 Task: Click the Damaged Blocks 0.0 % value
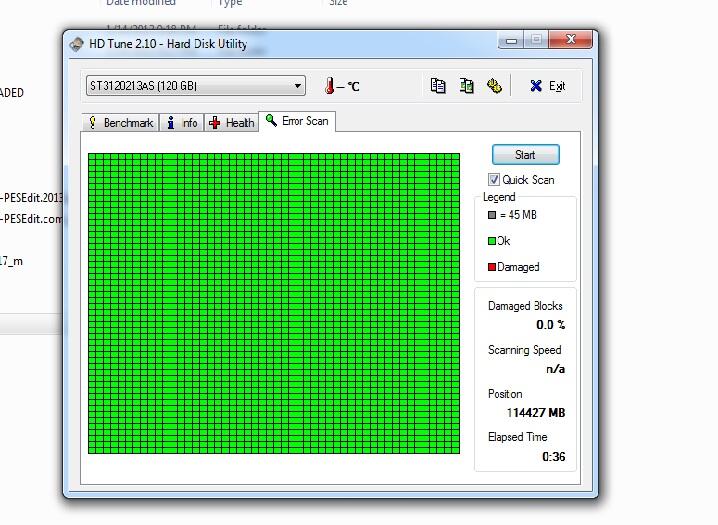550,325
